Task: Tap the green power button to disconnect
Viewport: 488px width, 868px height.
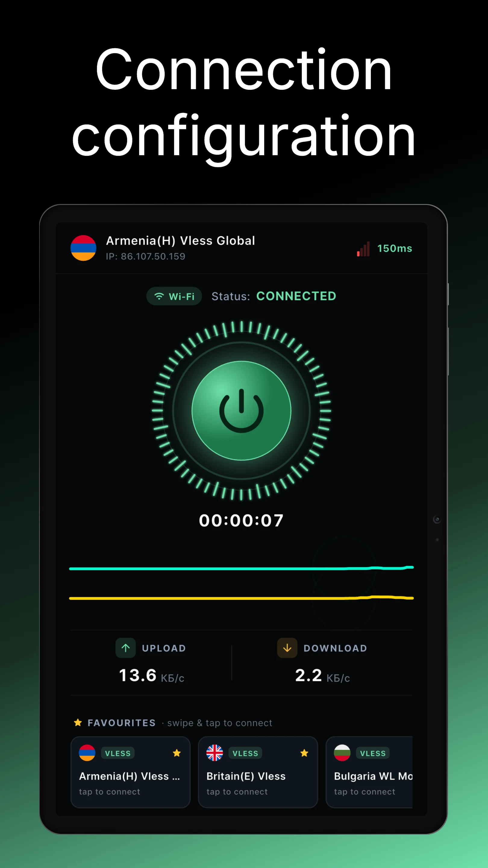Action: click(241, 410)
